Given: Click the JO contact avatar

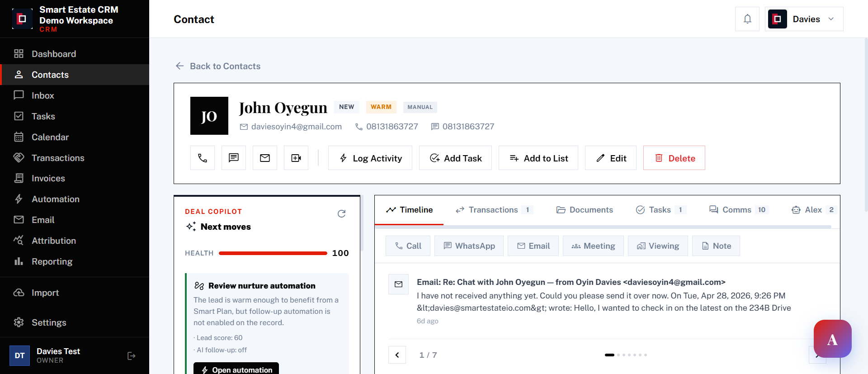Looking at the screenshot, I should coord(209,116).
